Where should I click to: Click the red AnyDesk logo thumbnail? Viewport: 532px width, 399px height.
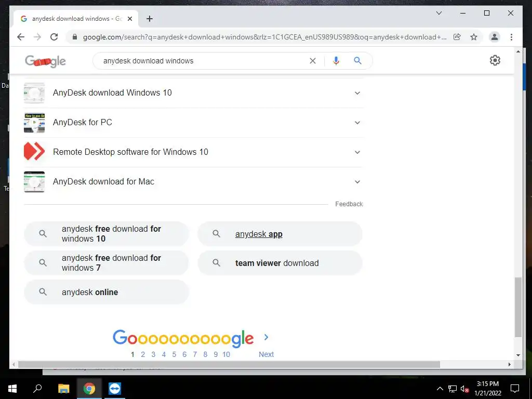pyautogui.click(x=34, y=151)
